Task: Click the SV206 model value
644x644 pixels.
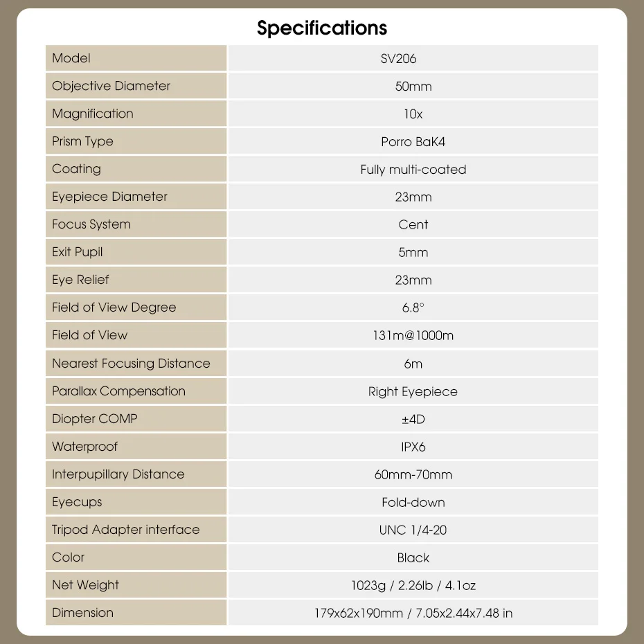Action: point(399,59)
